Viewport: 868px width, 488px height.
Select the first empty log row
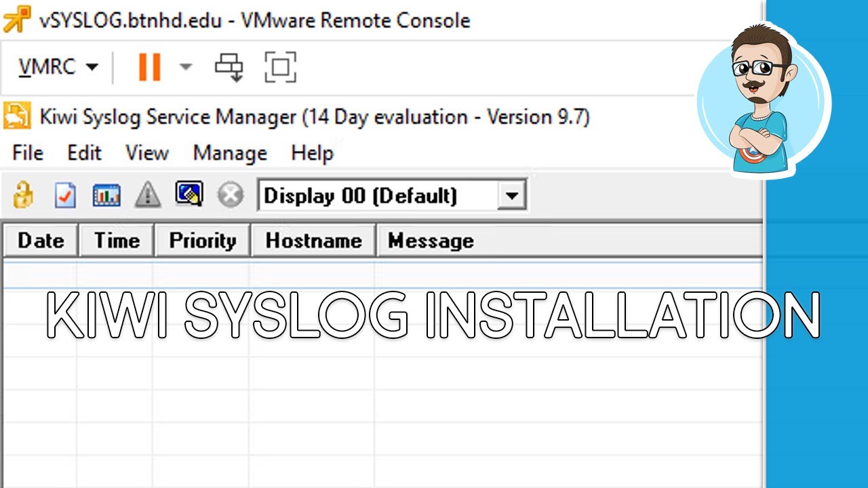coord(380,274)
